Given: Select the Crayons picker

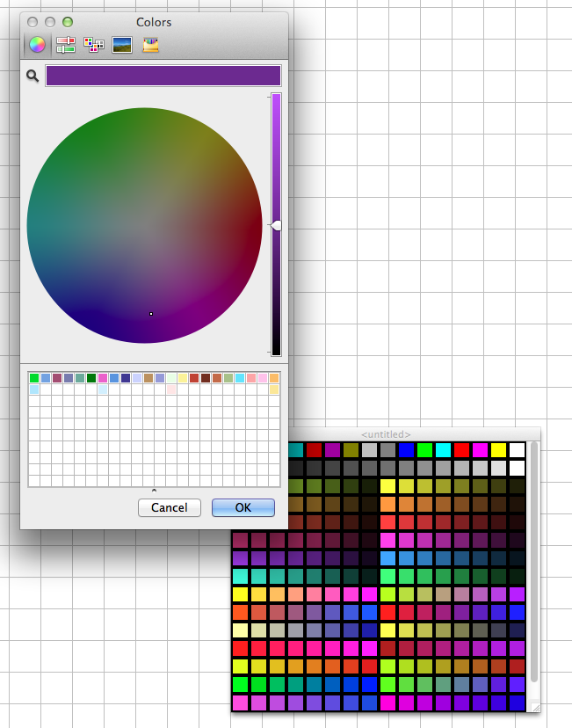Looking at the screenshot, I should tap(151, 44).
